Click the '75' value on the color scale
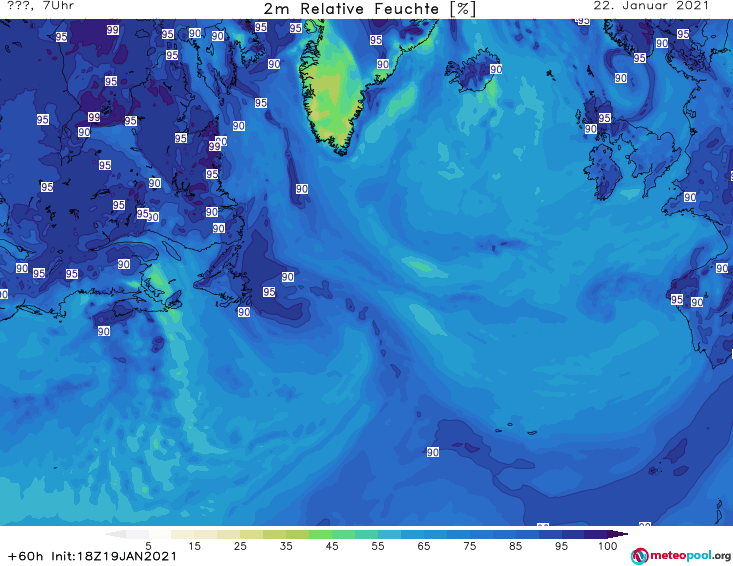The width and height of the screenshot is (733, 566). pyautogui.click(x=469, y=546)
